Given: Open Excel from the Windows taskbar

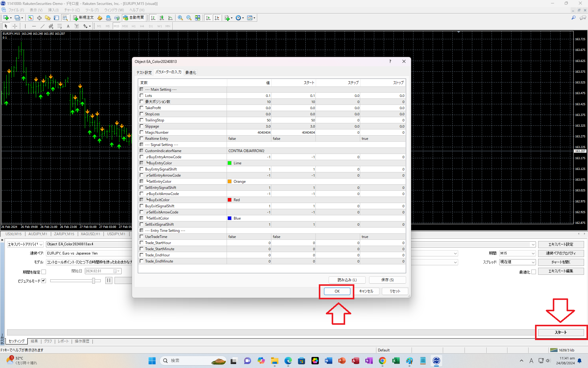Looking at the screenshot, I should tap(396, 361).
